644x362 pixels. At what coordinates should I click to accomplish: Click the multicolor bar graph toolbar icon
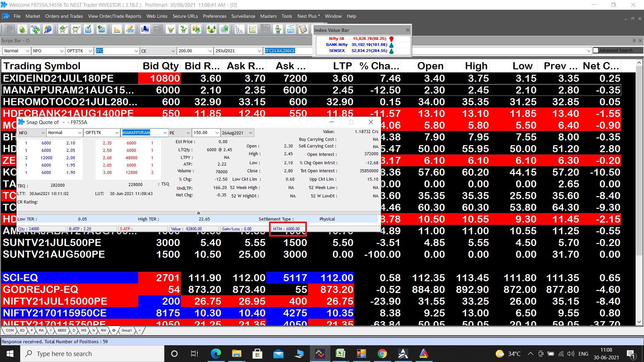(239, 29)
